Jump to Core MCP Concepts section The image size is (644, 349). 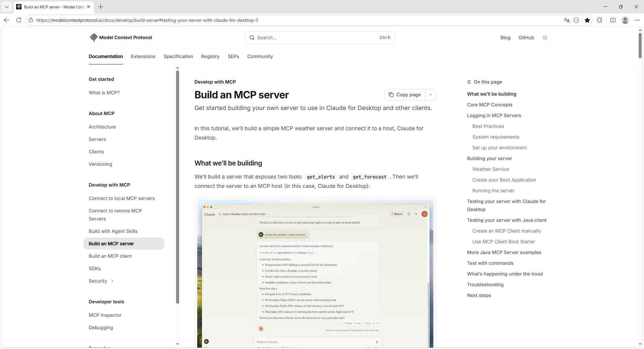tap(490, 105)
